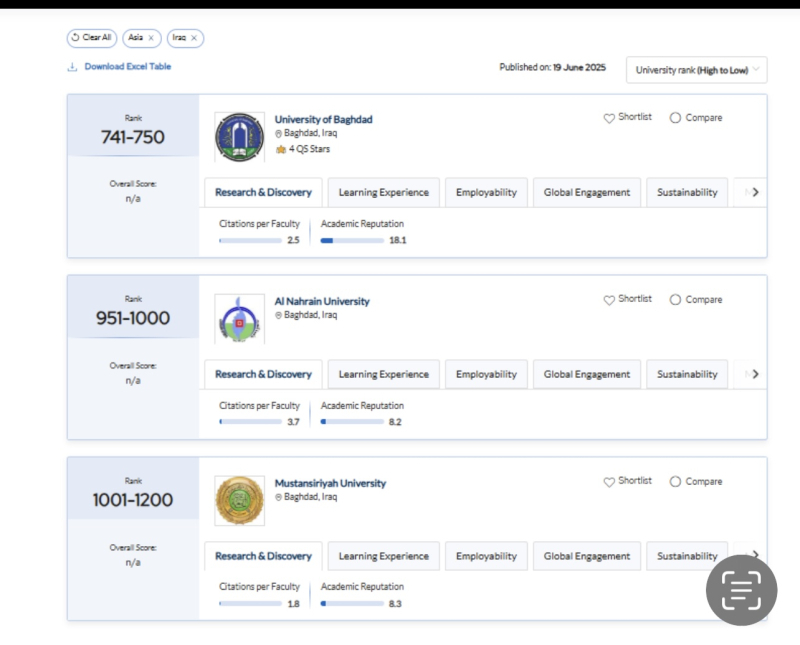Click Citations per Faculty bar showing 2.5
Viewport: 800px width, 645px height.
(251, 240)
